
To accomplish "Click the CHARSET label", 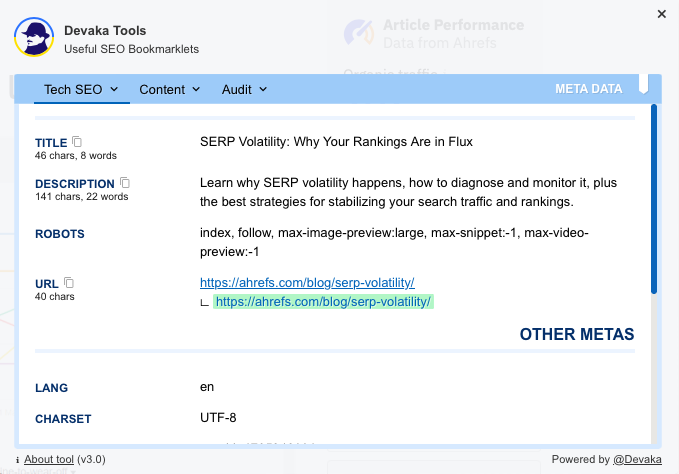I will click(63, 419).
